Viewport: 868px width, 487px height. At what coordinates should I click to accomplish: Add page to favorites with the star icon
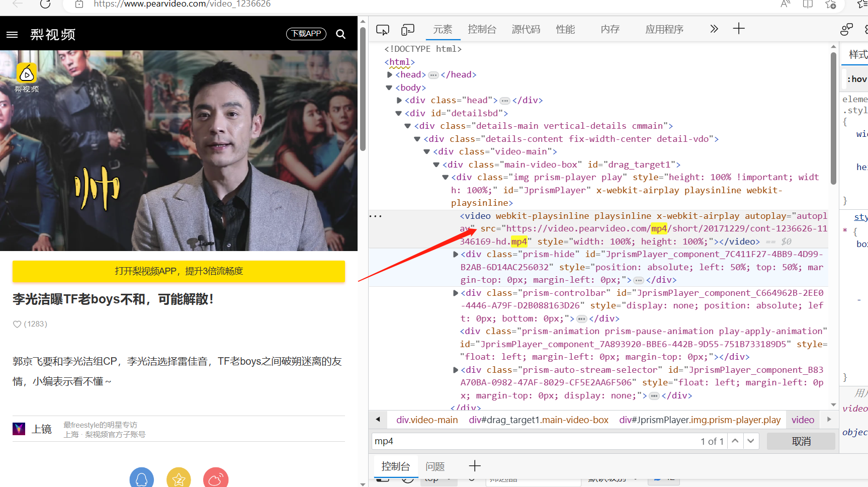tap(830, 4)
